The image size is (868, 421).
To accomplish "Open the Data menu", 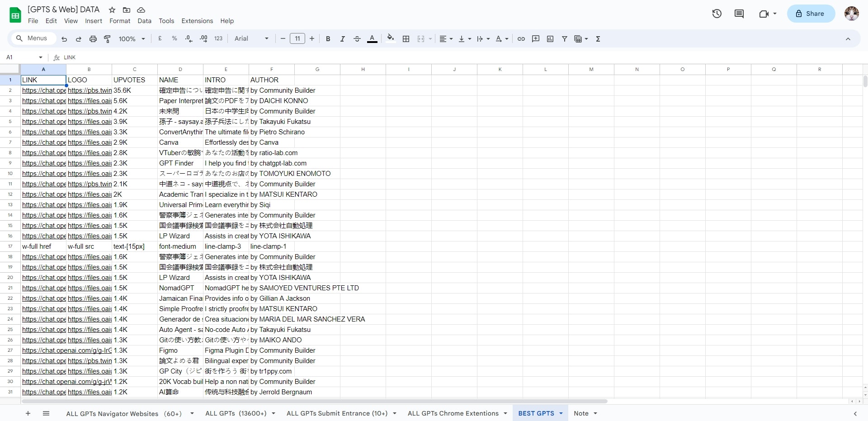I will coord(145,21).
